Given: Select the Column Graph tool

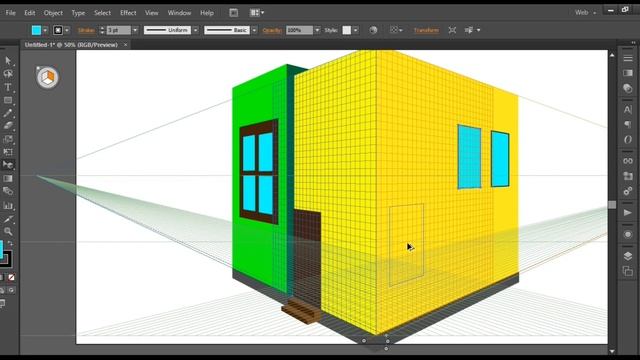Looking at the screenshot, I should pyautogui.click(x=8, y=205).
